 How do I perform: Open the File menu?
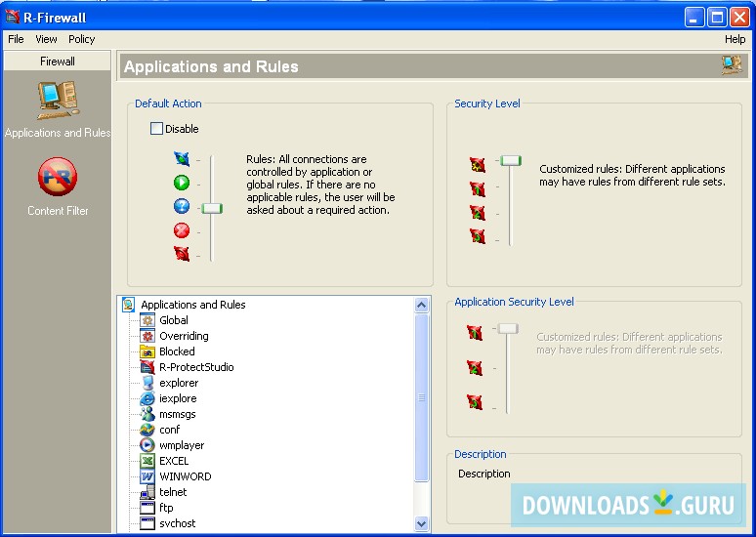point(16,39)
